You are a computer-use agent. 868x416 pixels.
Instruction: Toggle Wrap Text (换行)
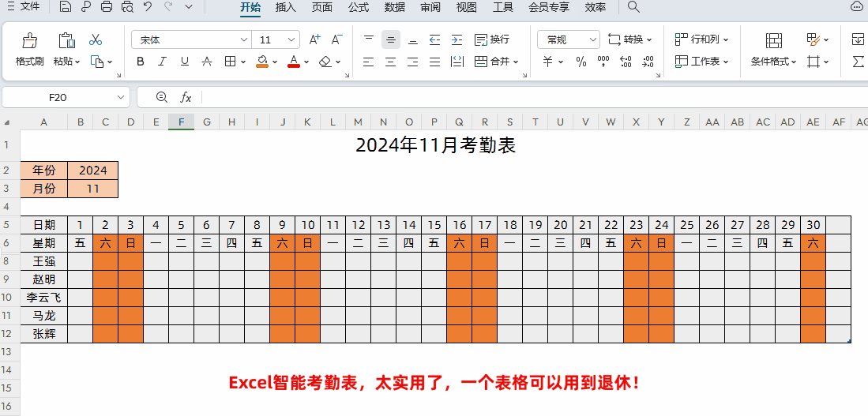(491, 39)
